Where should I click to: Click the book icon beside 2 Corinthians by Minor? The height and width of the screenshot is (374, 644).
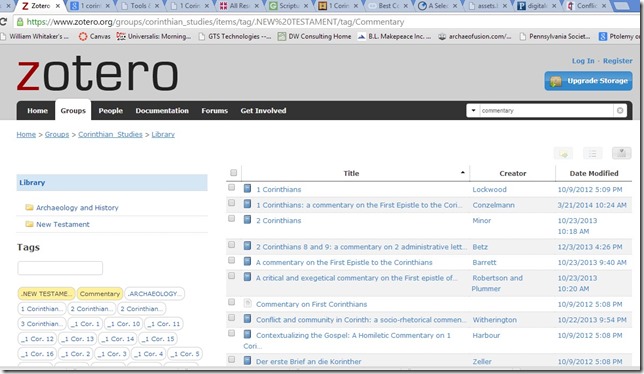click(x=247, y=220)
